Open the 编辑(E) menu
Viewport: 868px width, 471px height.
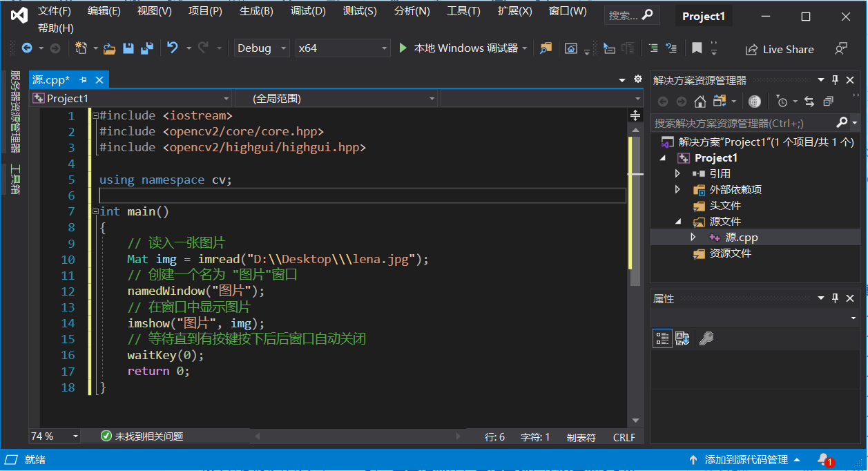pos(104,11)
